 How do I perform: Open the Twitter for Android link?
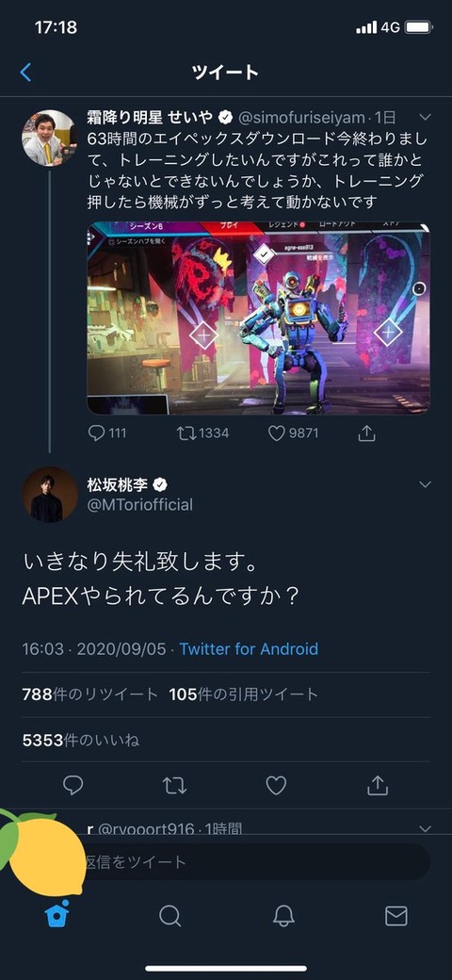(x=249, y=648)
